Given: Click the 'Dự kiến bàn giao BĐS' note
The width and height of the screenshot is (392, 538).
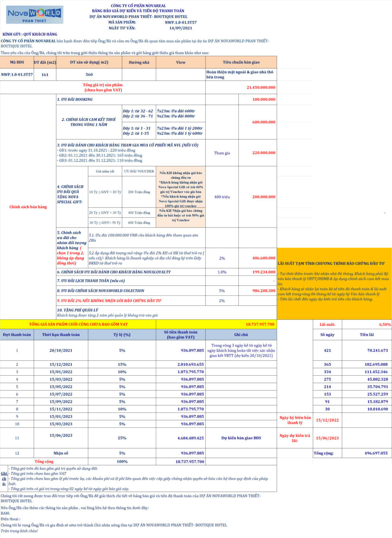Looking at the screenshot, I should point(241,438).
